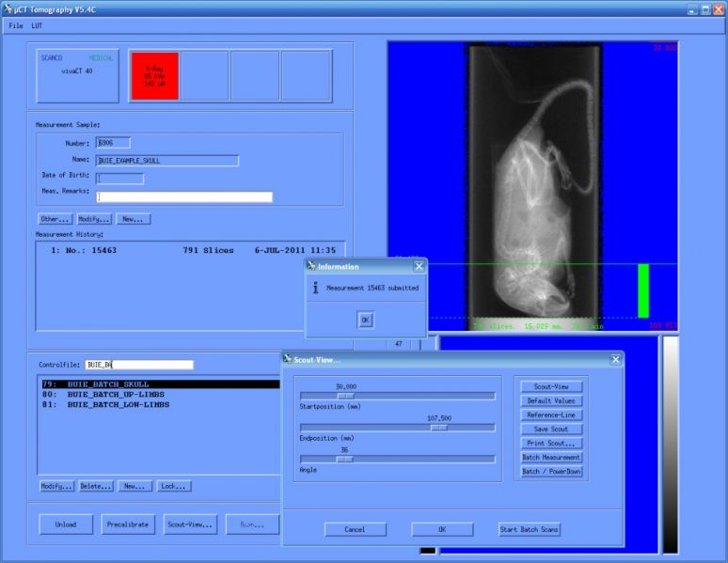The width and height of the screenshot is (728, 563).
Task: Click the Angle slider handle
Action: pyautogui.click(x=344, y=460)
